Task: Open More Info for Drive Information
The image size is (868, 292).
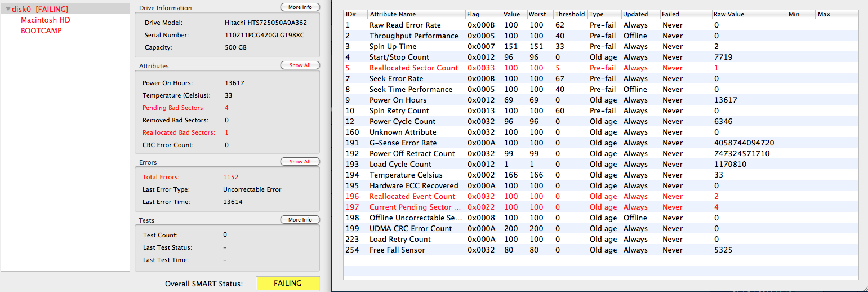Action: [300, 7]
